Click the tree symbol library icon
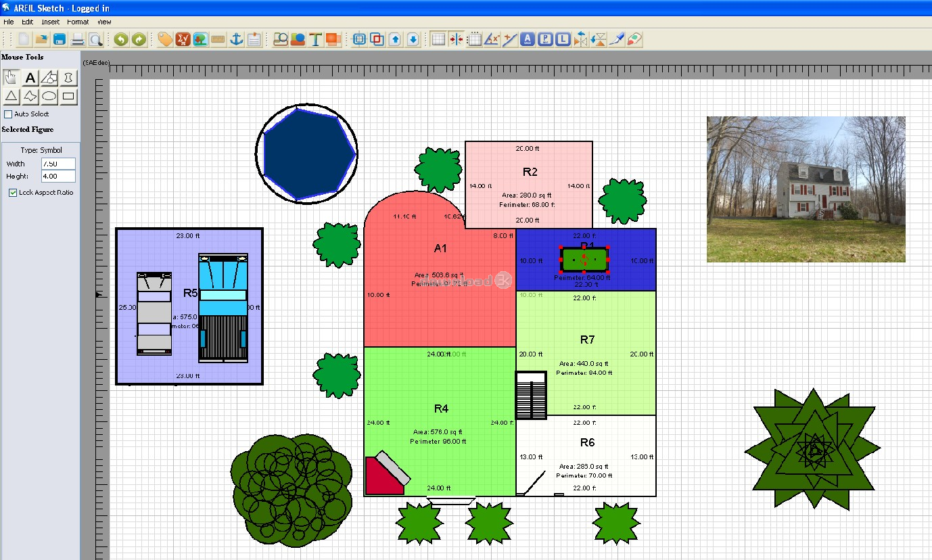Image resolution: width=932 pixels, height=560 pixels. [200, 39]
